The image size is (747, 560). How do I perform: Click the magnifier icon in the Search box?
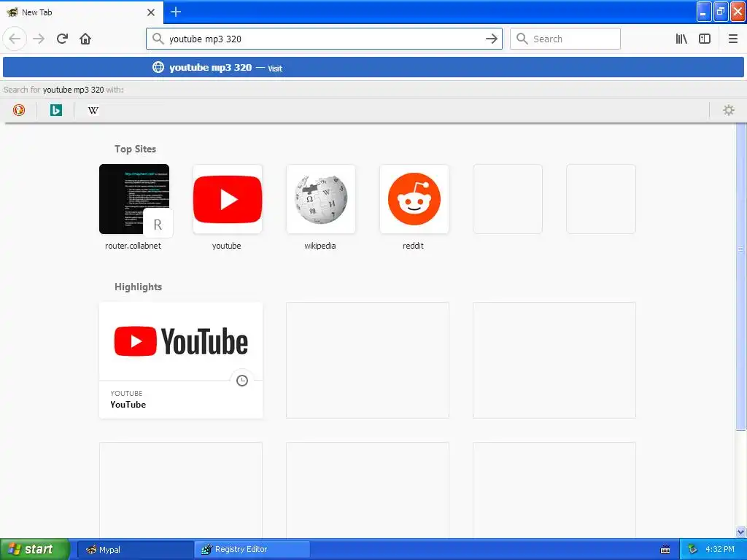pos(522,39)
